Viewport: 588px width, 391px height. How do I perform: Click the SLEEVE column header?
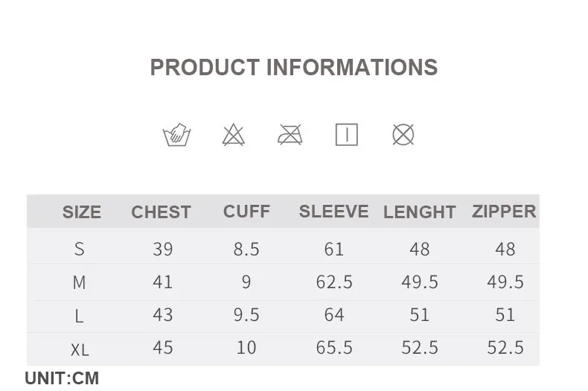pyautogui.click(x=333, y=212)
